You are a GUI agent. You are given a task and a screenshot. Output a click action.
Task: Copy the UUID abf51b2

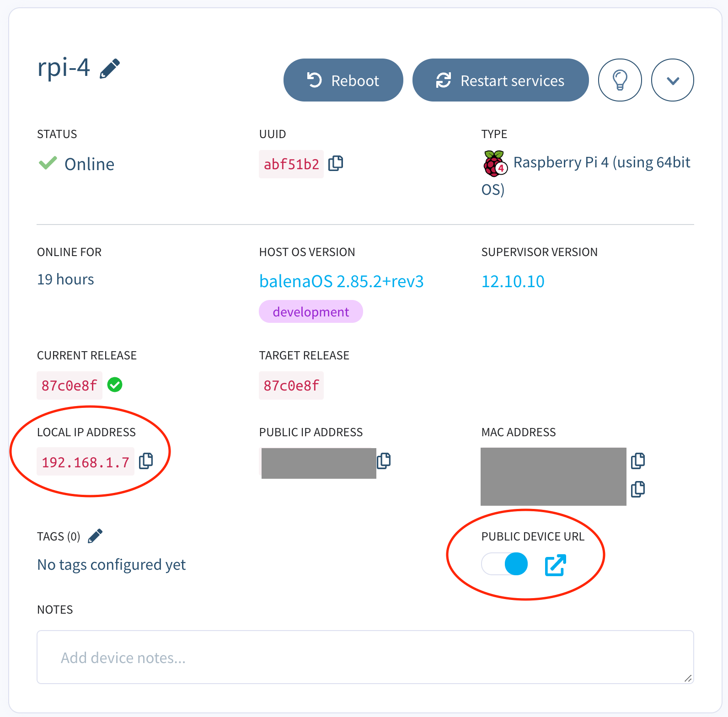[336, 163]
